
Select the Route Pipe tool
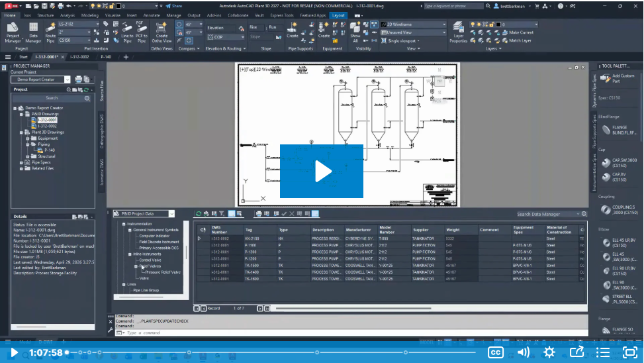(50, 32)
